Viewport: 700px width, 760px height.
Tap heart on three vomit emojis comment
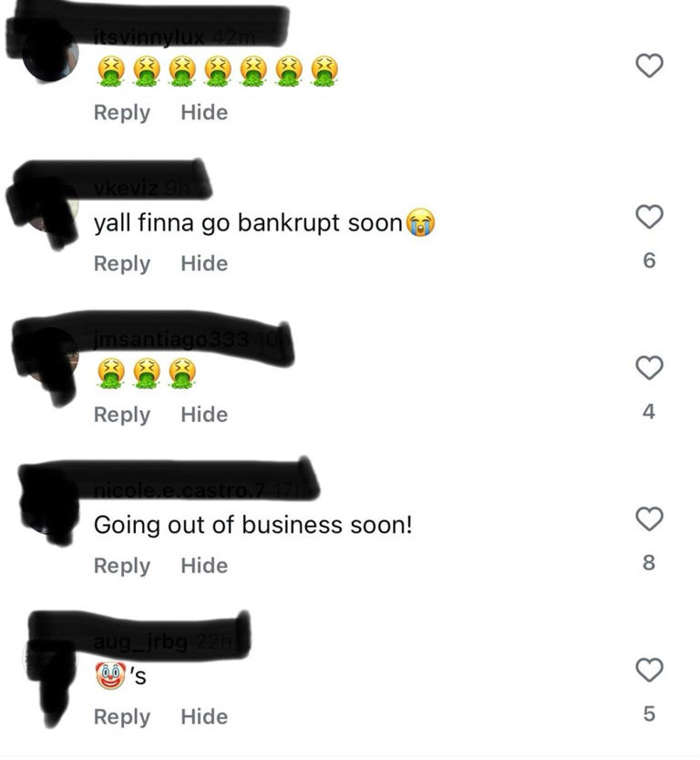[649, 368]
